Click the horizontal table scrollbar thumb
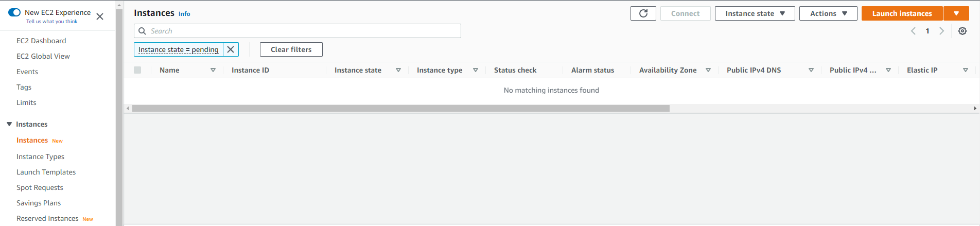Screen dimensions: 980x226 pos(401,109)
